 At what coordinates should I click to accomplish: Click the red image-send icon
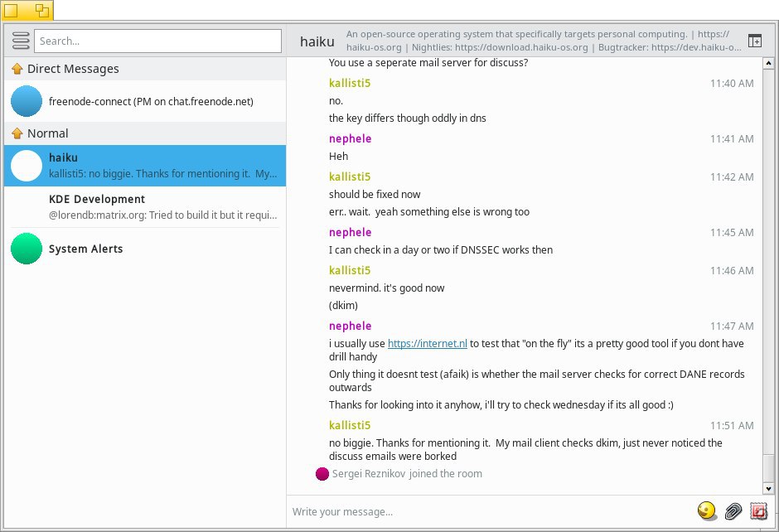pos(758,510)
